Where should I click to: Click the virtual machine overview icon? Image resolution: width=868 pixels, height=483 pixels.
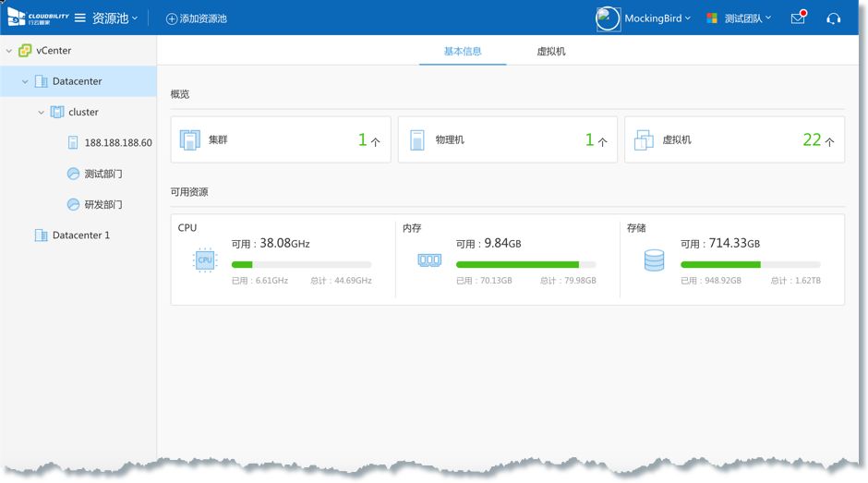[x=644, y=140]
